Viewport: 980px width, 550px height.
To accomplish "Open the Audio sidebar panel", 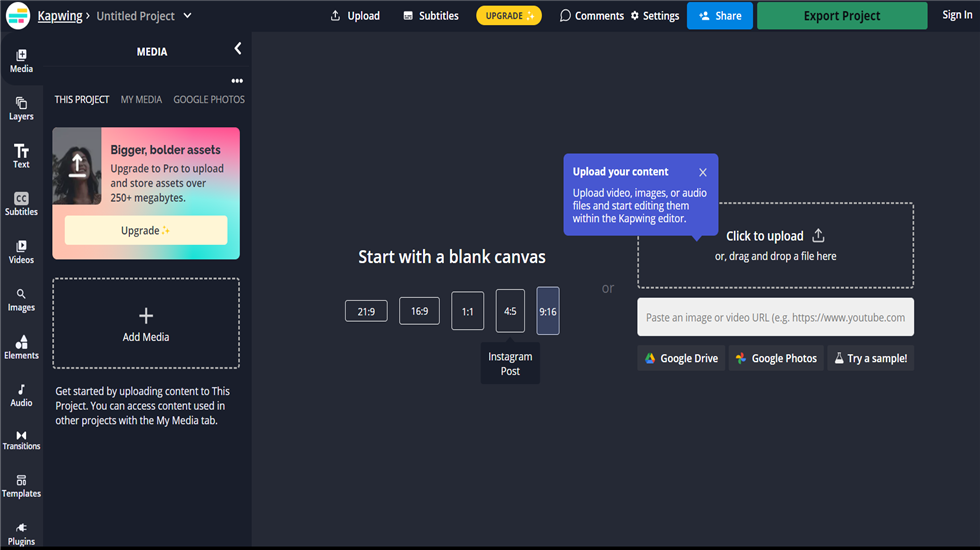I will tap(21, 396).
